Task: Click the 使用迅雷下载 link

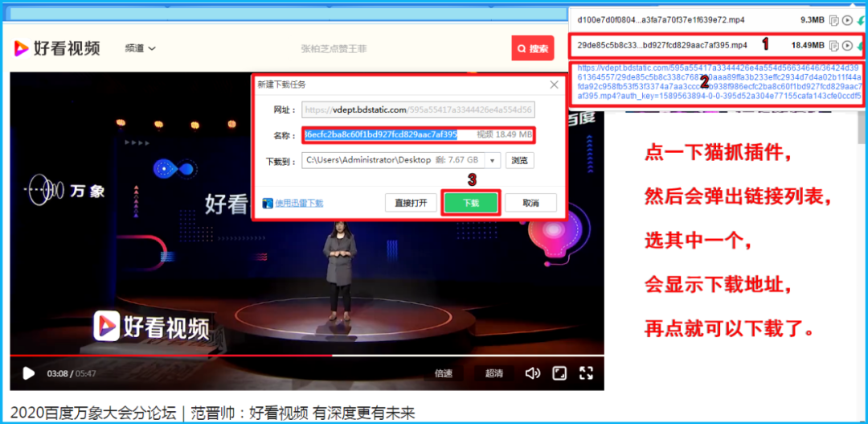Action: click(x=299, y=204)
